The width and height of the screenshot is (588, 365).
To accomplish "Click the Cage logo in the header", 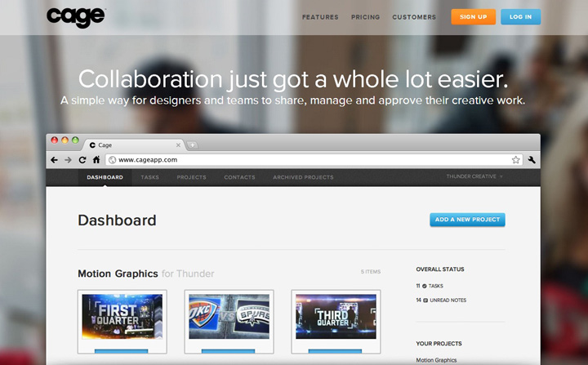I will coord(76,17).
